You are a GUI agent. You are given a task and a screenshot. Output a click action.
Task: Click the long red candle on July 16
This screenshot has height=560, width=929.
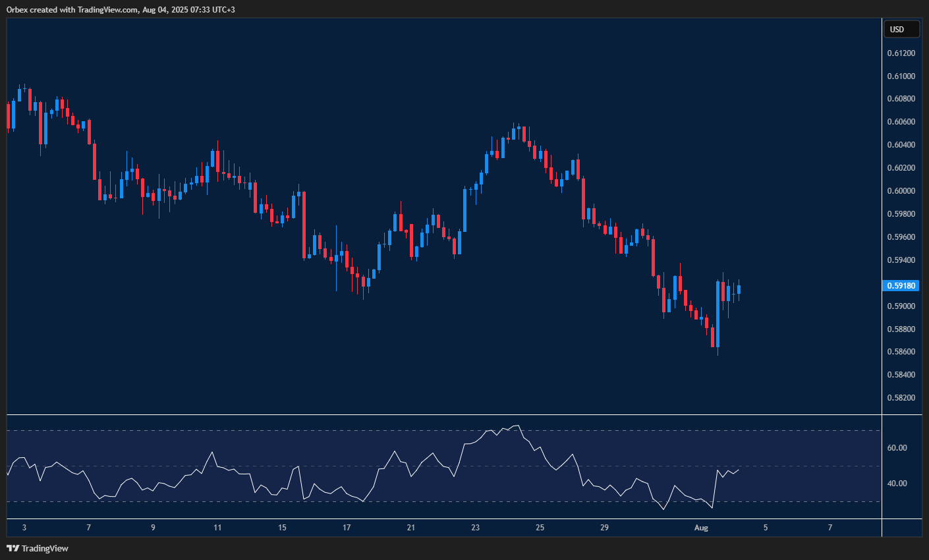tap(304, 224)
